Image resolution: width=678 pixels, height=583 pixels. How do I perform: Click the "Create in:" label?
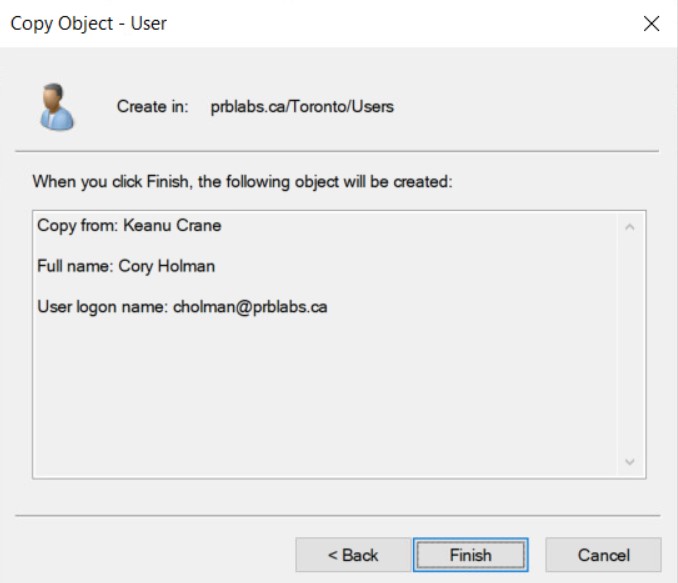(x=153, y=107)
